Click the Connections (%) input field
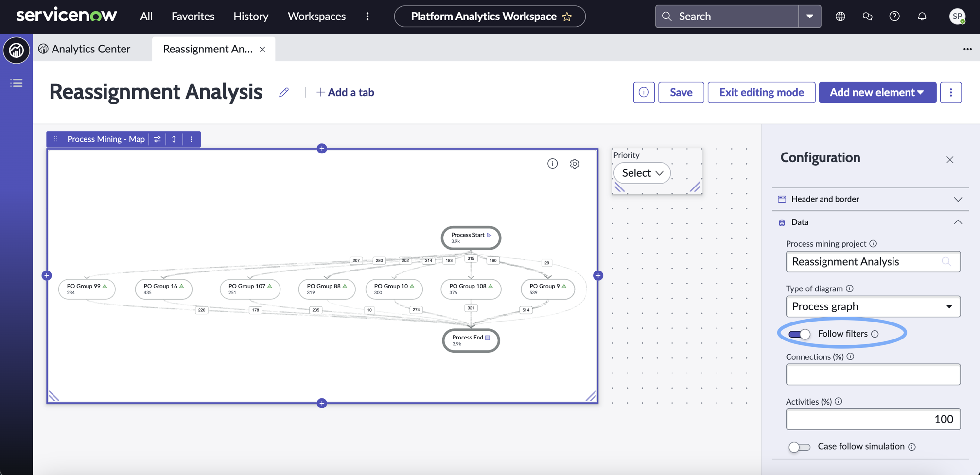Screen dimensions: 980x475 pos(873,374)
